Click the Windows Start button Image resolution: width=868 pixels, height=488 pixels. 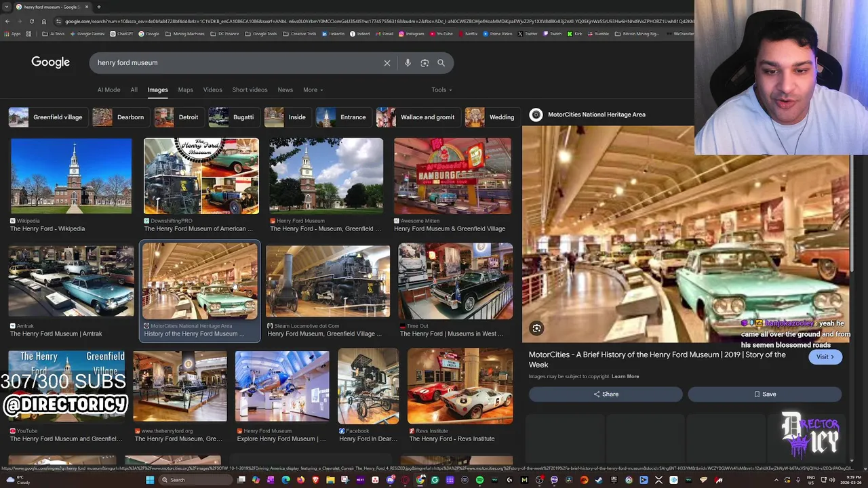(150, 480)
